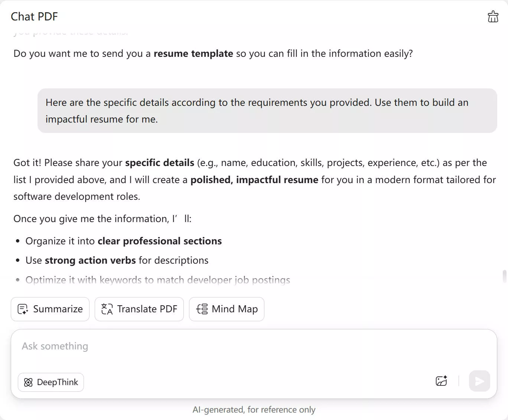
Task: Click the 'Do you want me to send' question
Action: click(213, 53)
